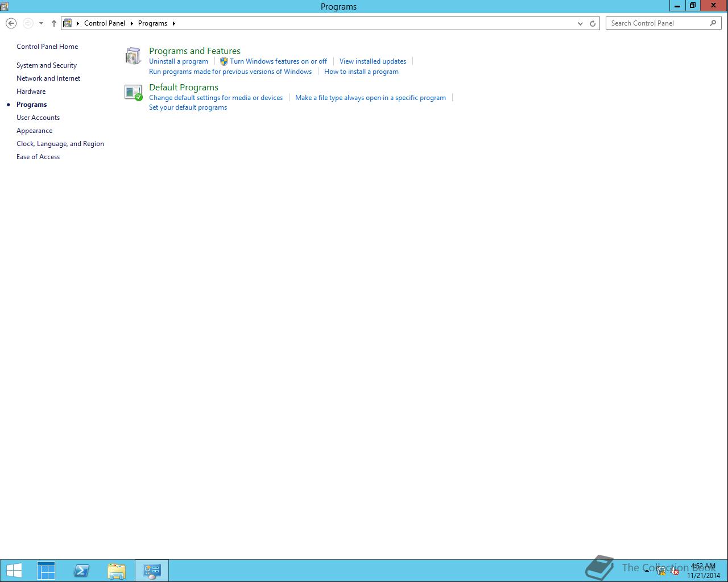Viewport: 728px width, 582px height.
Task: Go back using the Back arrow
Action: (11, 23)
